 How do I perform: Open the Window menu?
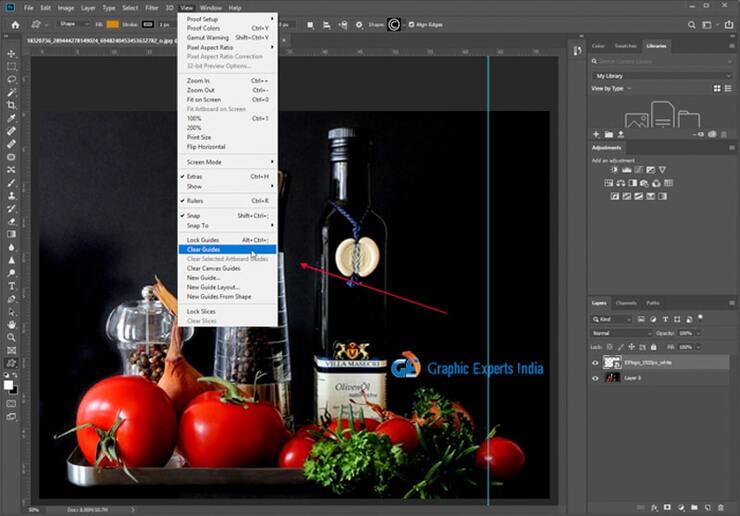point(210,7)
